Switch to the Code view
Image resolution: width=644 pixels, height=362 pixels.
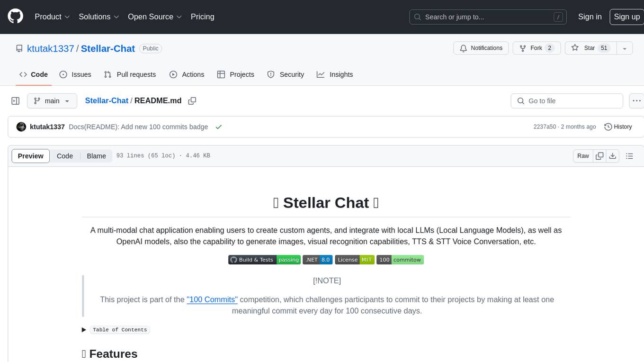[x=65, y=156]
